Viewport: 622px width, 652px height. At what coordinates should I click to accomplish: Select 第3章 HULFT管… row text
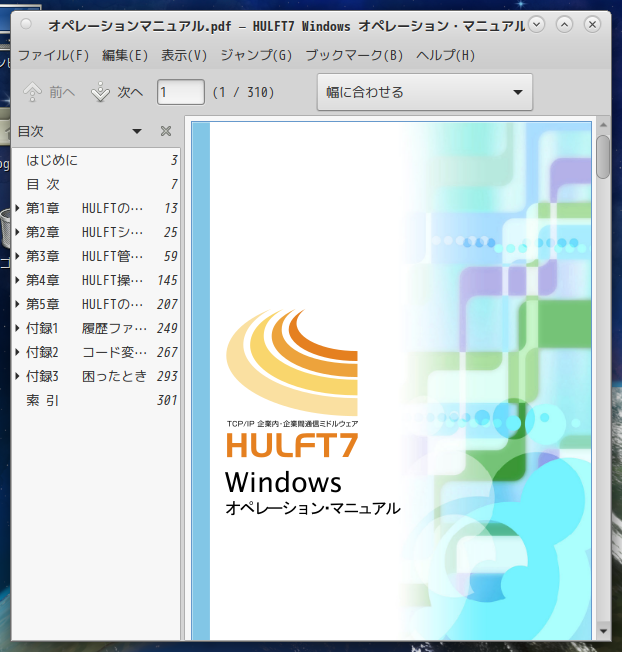click(x=84, y=256)
